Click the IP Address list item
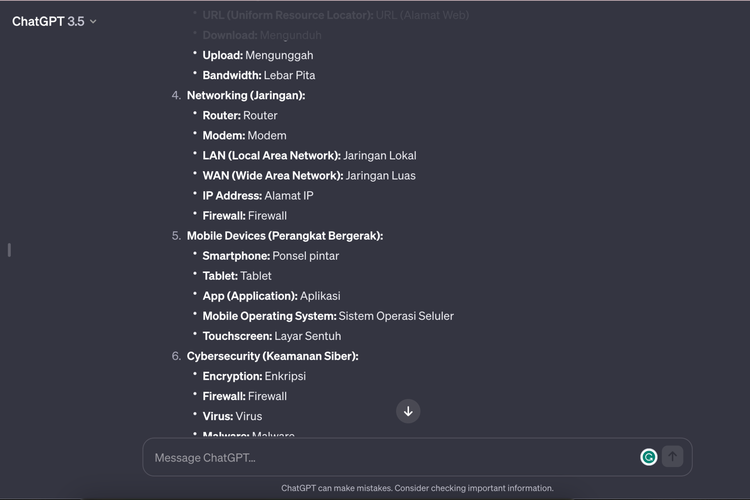 pos(258,195)
